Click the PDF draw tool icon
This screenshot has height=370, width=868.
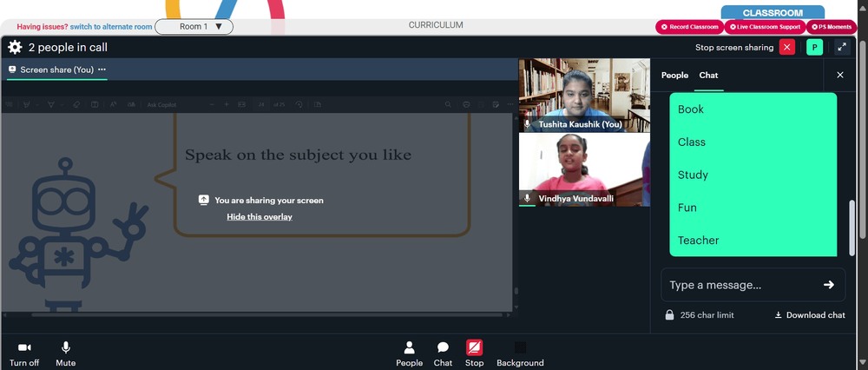(x=51, y=104)
